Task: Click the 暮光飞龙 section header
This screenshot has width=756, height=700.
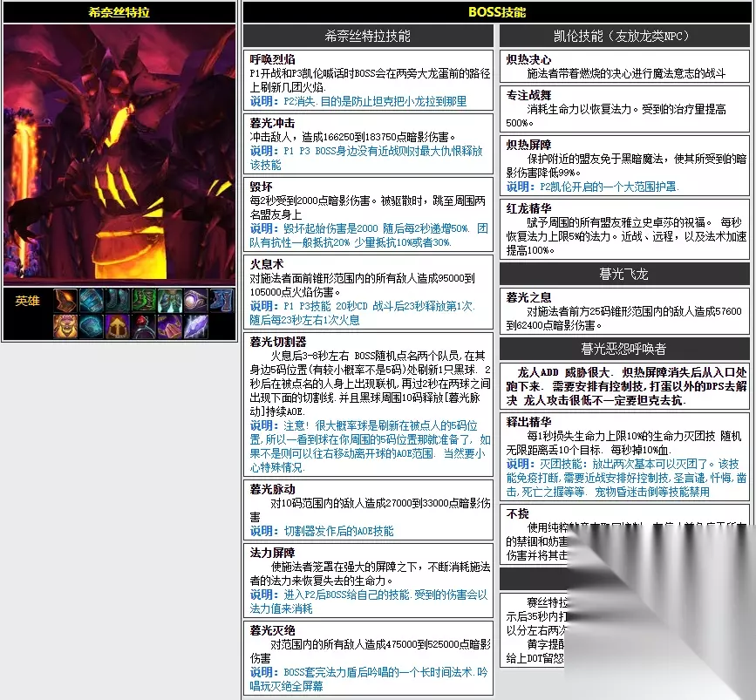Action: point(624,274)
